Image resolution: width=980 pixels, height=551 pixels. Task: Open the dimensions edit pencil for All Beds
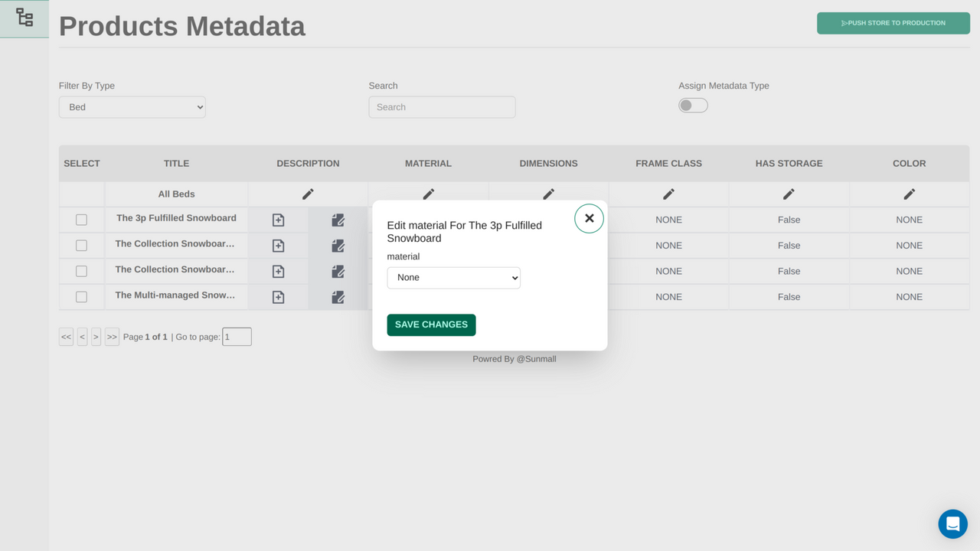[x=548, y=194]
